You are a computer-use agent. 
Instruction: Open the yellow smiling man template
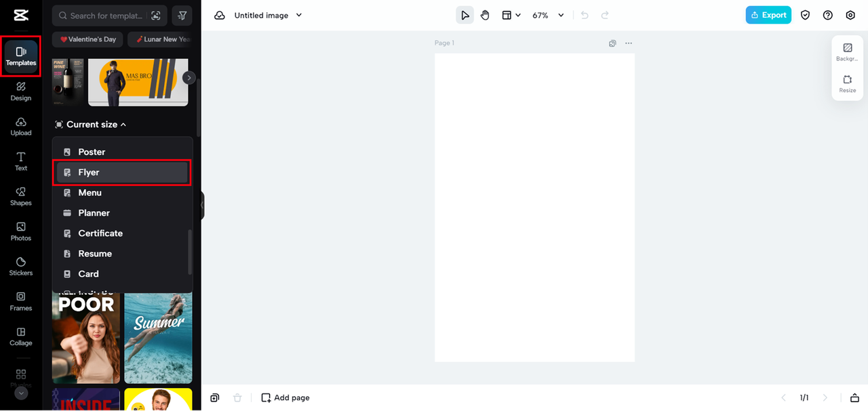pyautogui.click(x=159, y=399)
